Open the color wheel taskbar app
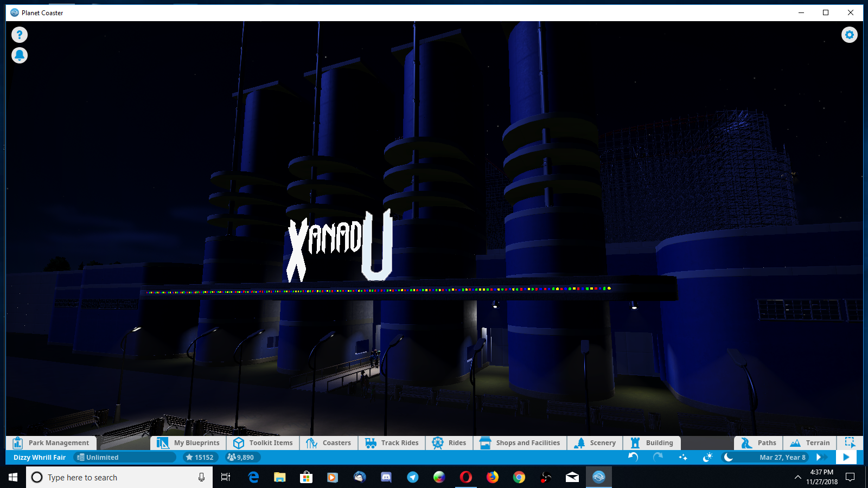 point(439,477)
